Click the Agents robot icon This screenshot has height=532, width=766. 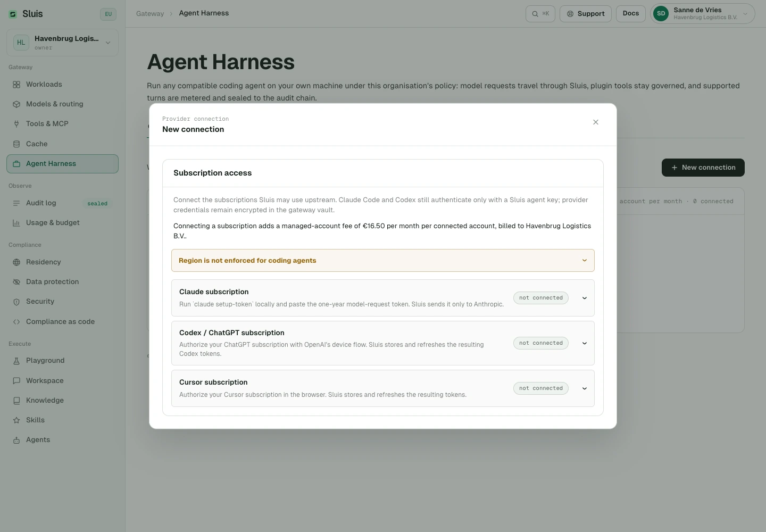pyautogui.click(x=16, y=440)
